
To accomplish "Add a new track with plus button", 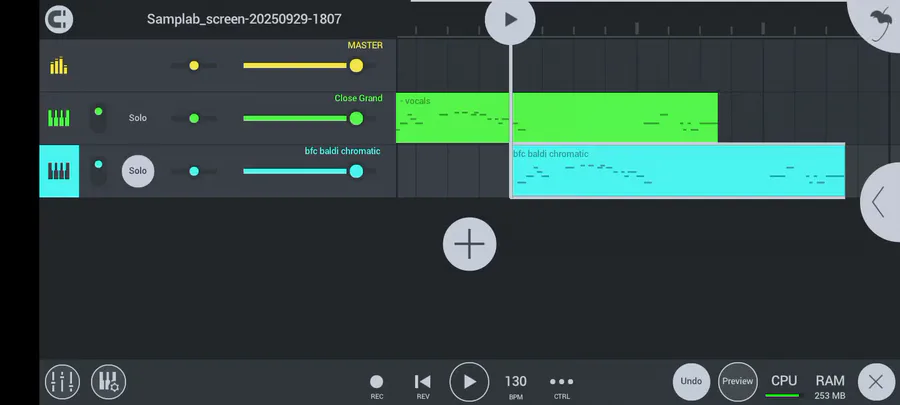I will pos(470,244).
